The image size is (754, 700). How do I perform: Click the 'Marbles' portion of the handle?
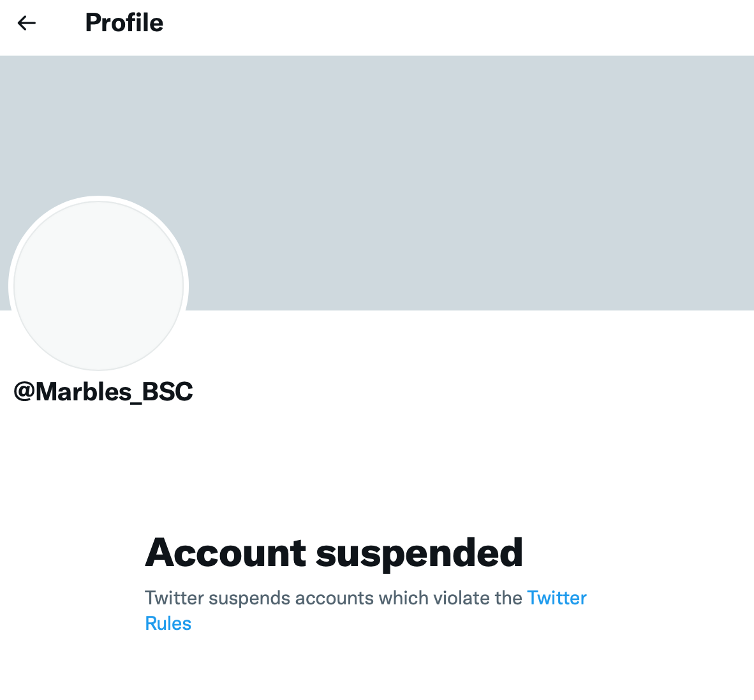83,391
